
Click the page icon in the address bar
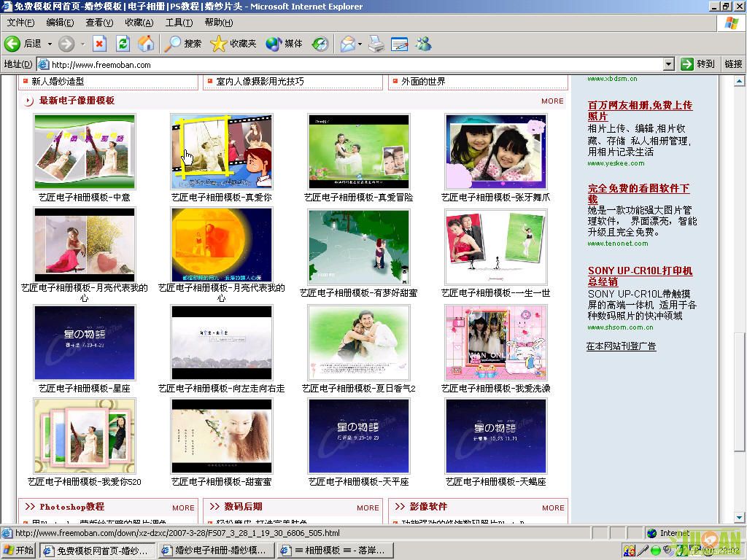(43, 64)
